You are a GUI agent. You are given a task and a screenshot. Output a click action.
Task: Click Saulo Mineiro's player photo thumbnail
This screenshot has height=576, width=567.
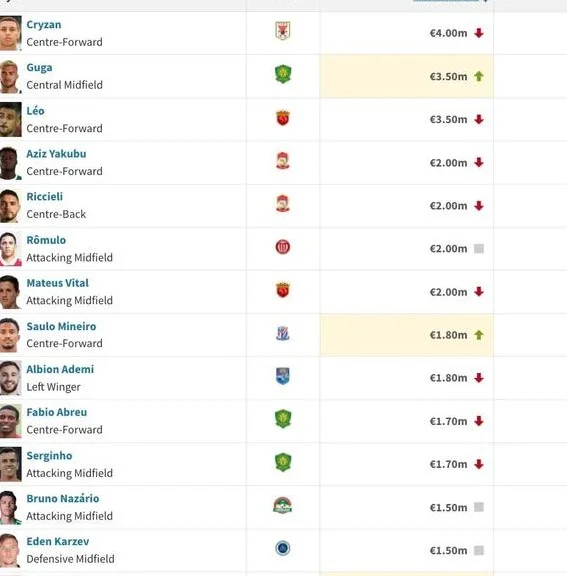click(10, 335)
